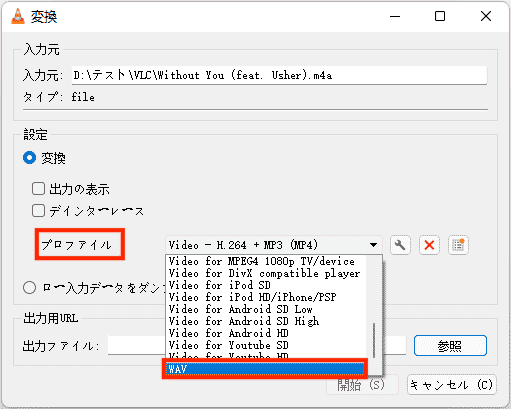Enable the 出力の表示 checkbox
Image resolution: width=511 pixels, height=409 pixels.
coord(38,189)
